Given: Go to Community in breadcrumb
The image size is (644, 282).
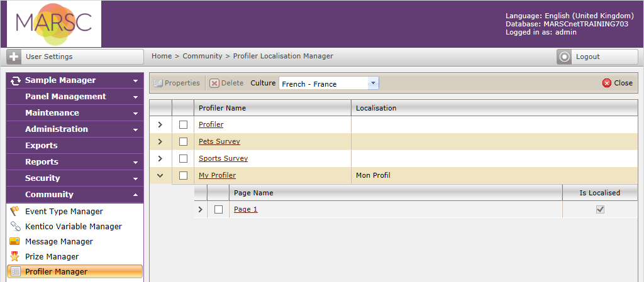Looking at the screenshot, I should point(203,56).
